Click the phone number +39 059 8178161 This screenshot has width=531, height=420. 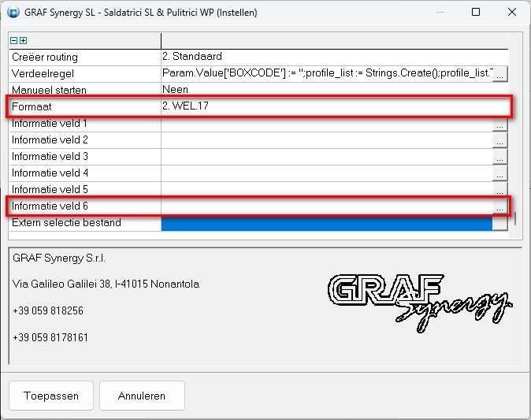pyautogui.click(x=50, y=337)
